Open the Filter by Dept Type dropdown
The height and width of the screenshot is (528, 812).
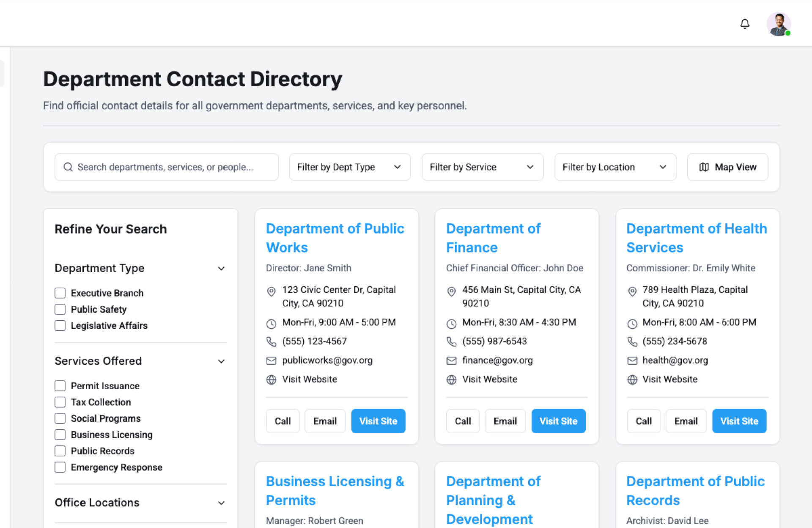349,167
